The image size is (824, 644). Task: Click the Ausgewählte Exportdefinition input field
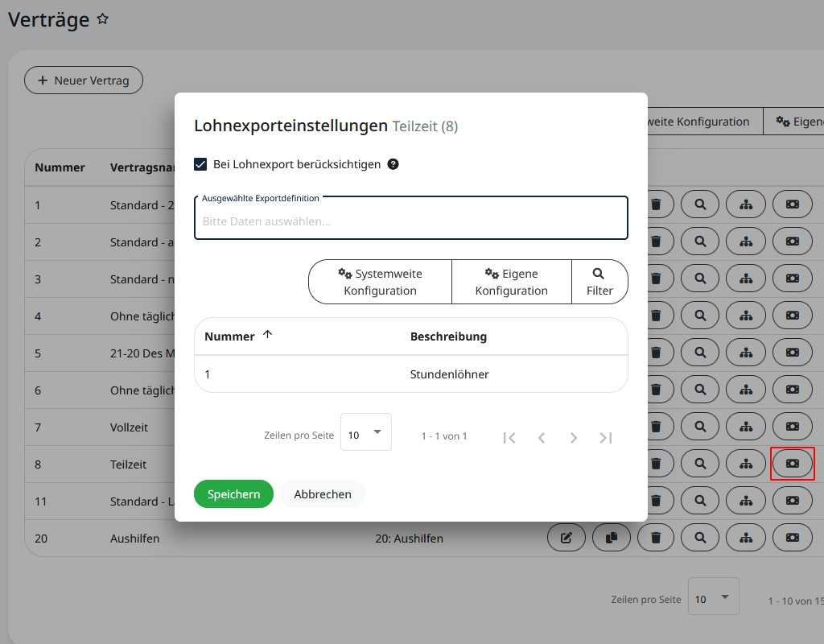point(410,221)
